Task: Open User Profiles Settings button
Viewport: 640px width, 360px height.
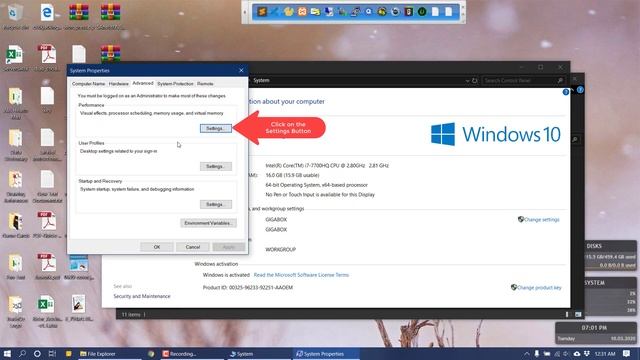Action: (x=216, y=166)
